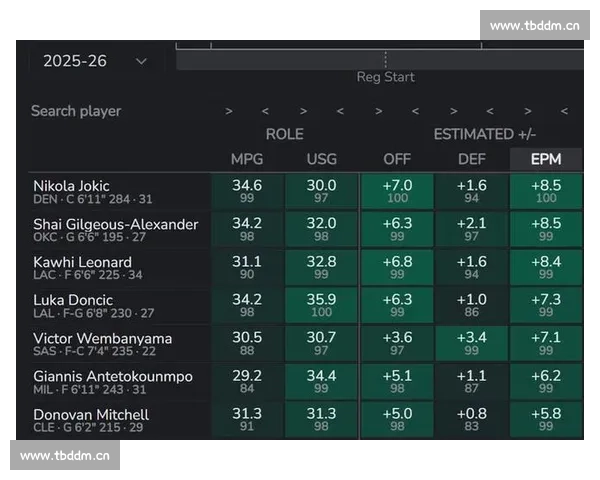The height and width of the screenshot is (480, 600).
Task: Choose the less-than filter above DEF
Action: coord(490,111)
